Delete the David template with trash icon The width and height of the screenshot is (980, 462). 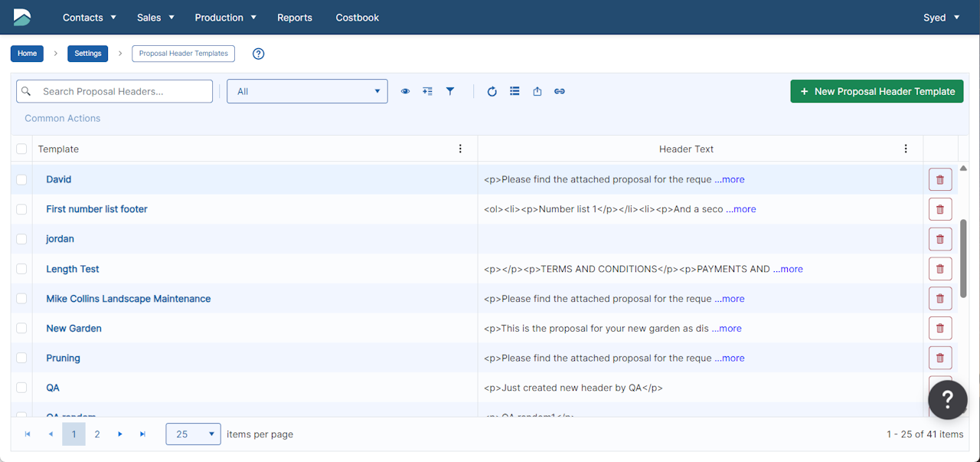pyautogui.click(x=940, y=179)
